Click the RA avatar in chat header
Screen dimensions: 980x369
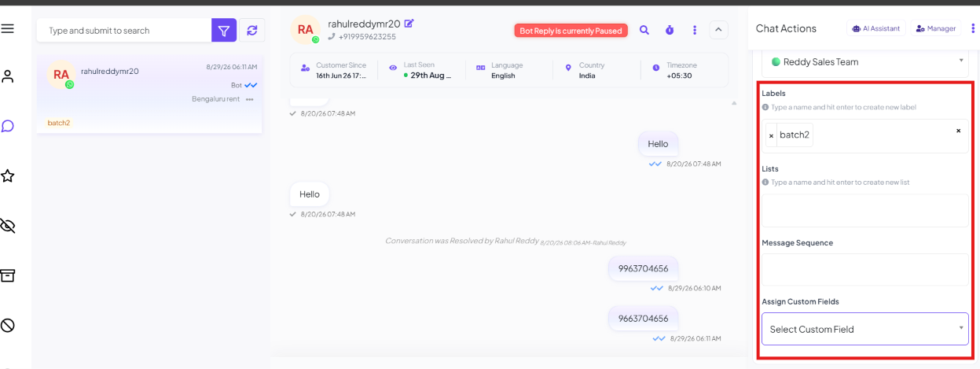pyautogui.click(x=306, y=29)
